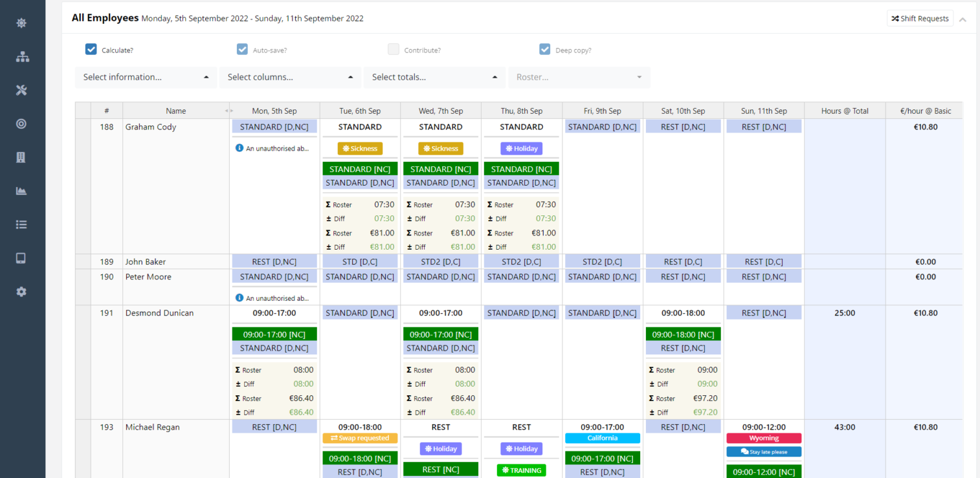Open the building/company sidebar icon
Image resolution: width=980 pixels, height=478 pixels.
(21, 157)
